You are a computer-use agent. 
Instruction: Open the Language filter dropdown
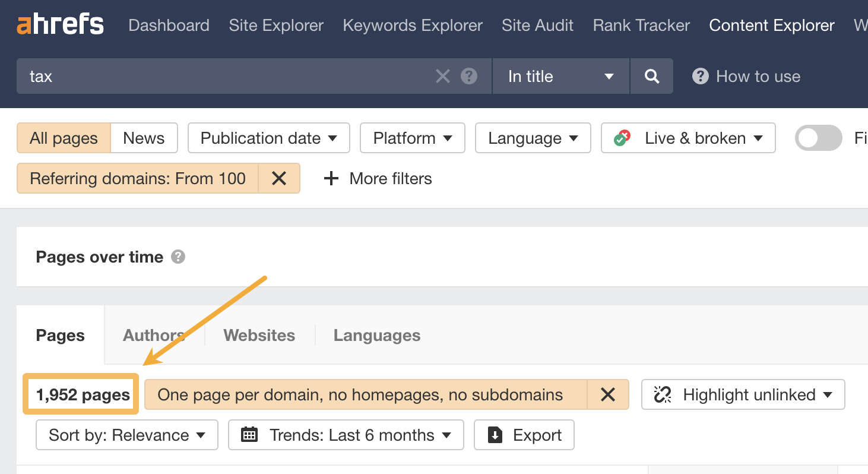pos(533,138)
